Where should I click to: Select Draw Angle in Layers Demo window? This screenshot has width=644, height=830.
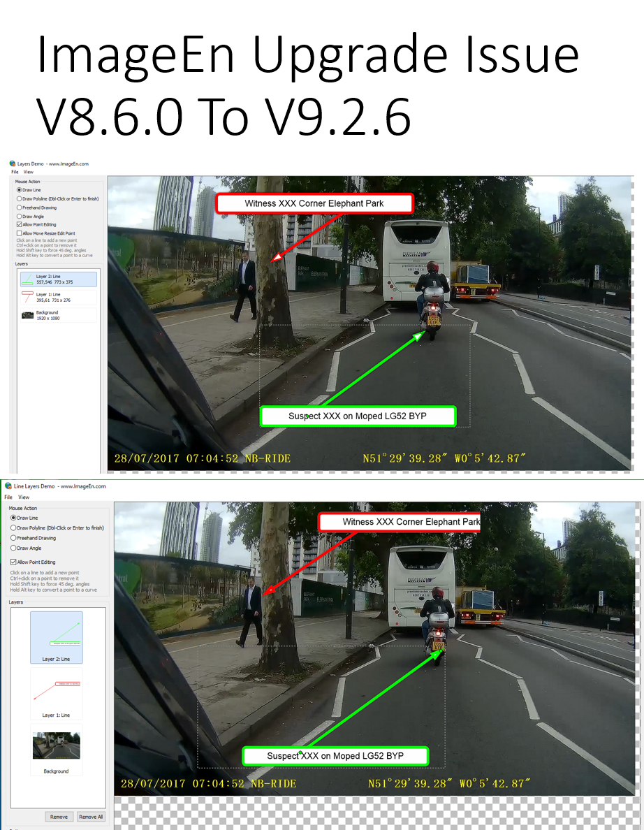[30, 217]
